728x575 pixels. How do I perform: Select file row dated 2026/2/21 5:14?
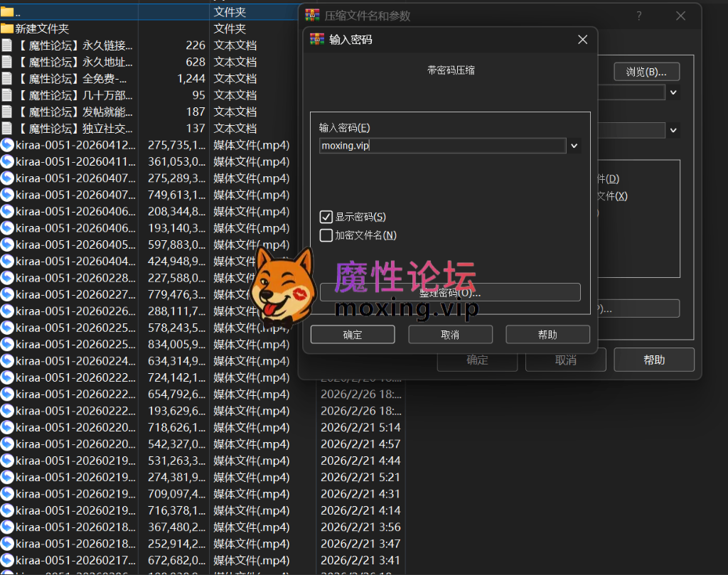(203, 427)
